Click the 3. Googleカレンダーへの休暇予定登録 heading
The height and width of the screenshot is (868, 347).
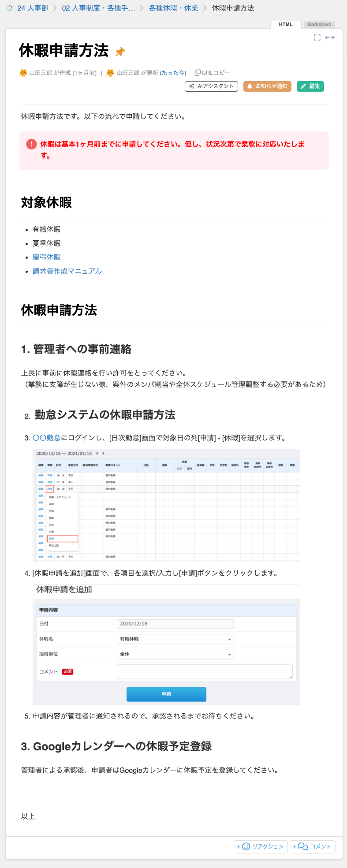[x=116, y=746]
